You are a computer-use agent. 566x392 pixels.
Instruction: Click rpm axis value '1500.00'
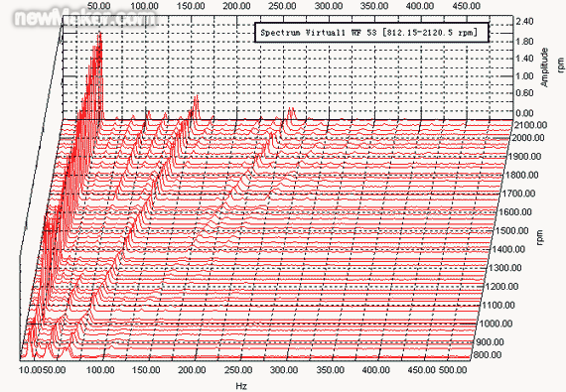(x=511, y=231)
